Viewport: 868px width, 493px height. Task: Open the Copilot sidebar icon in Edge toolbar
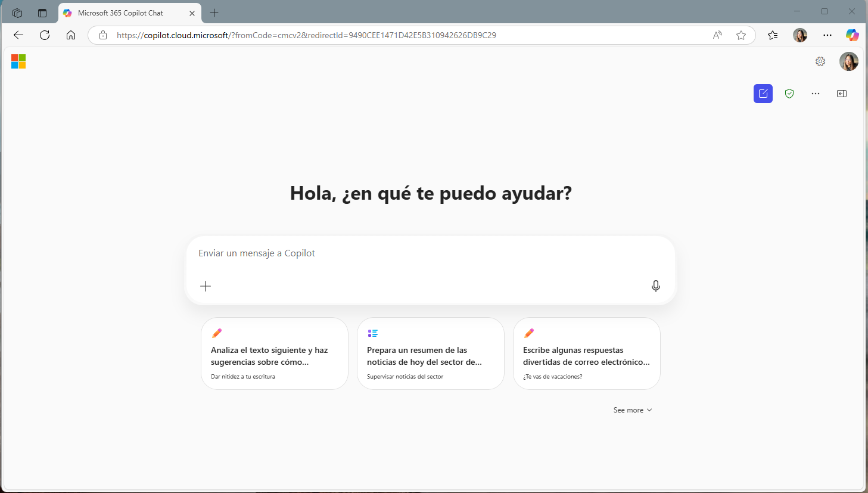point(852,35)
